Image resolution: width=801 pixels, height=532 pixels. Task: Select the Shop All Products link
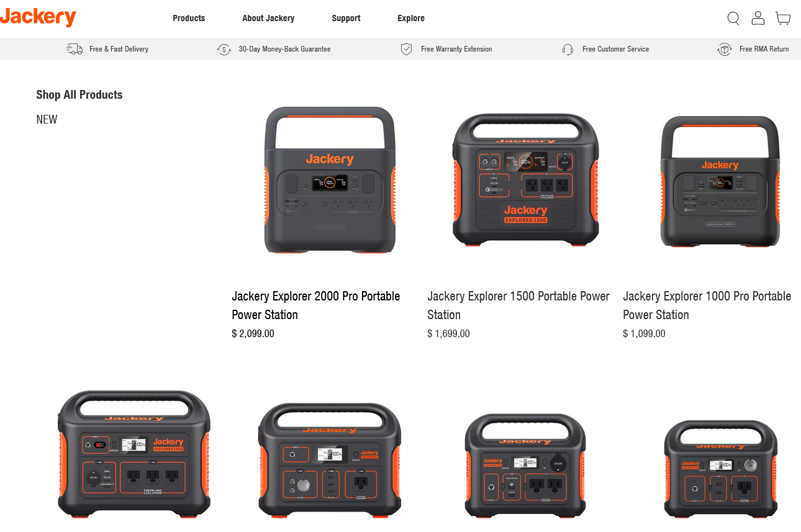pos(79,95)
